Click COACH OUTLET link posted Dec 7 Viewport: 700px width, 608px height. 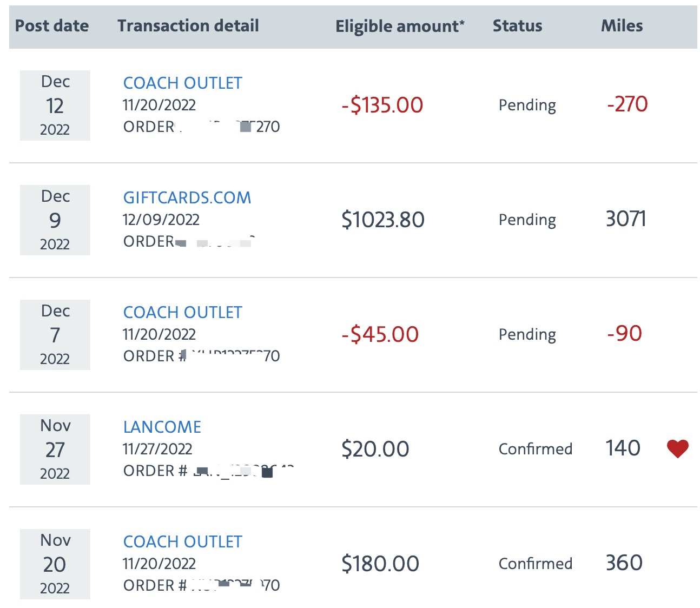pyautogui.click(x=183, y=312)
